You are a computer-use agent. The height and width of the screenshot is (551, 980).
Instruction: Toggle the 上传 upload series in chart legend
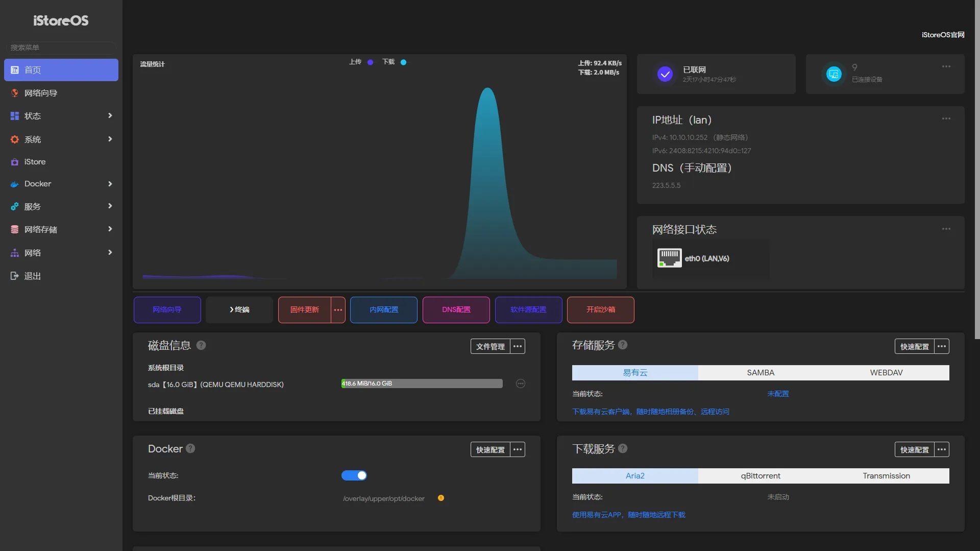click(361, 62)
